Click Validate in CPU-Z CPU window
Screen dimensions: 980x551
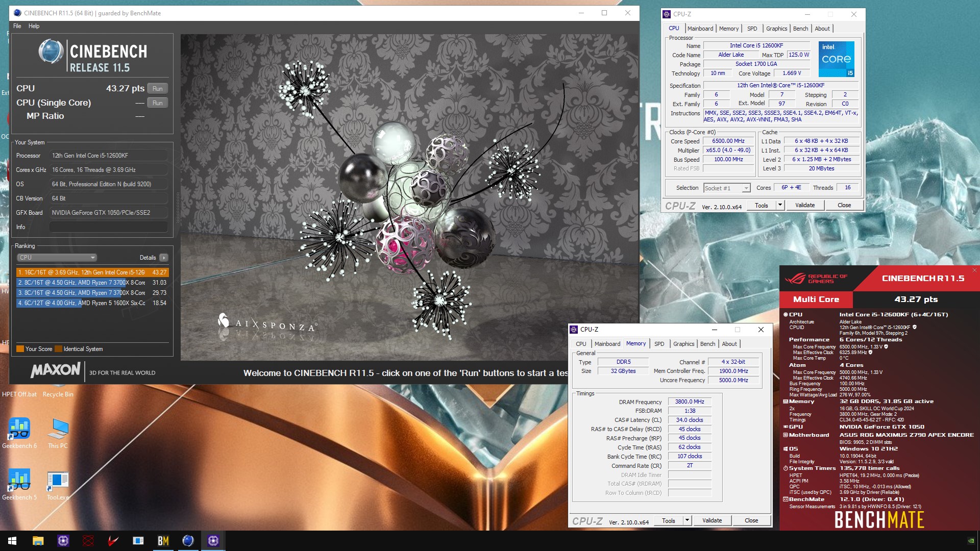click(805, 205)
